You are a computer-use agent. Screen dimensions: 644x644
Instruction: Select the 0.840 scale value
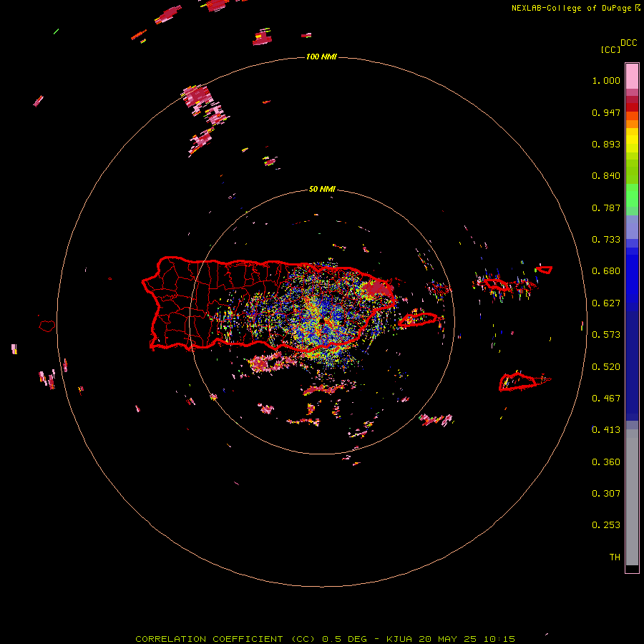point(606,176)
